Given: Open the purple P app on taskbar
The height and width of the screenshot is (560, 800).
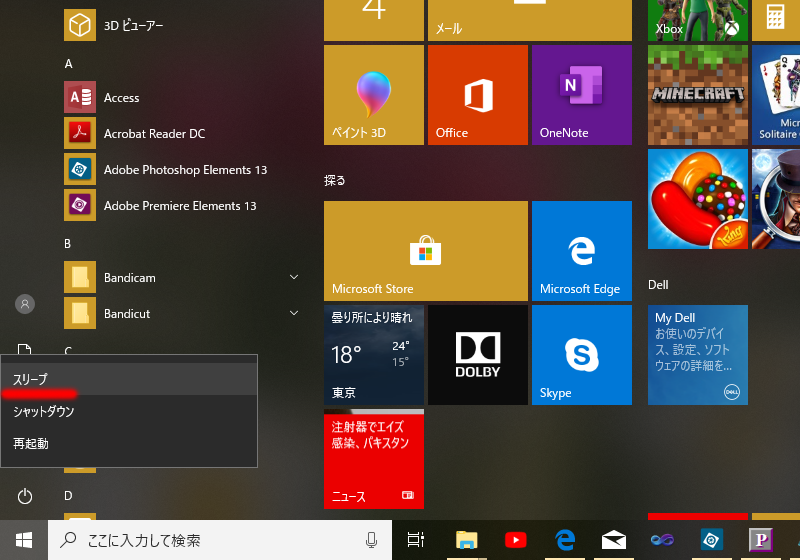Looking at the screenshot, I should tap(761, 540).
